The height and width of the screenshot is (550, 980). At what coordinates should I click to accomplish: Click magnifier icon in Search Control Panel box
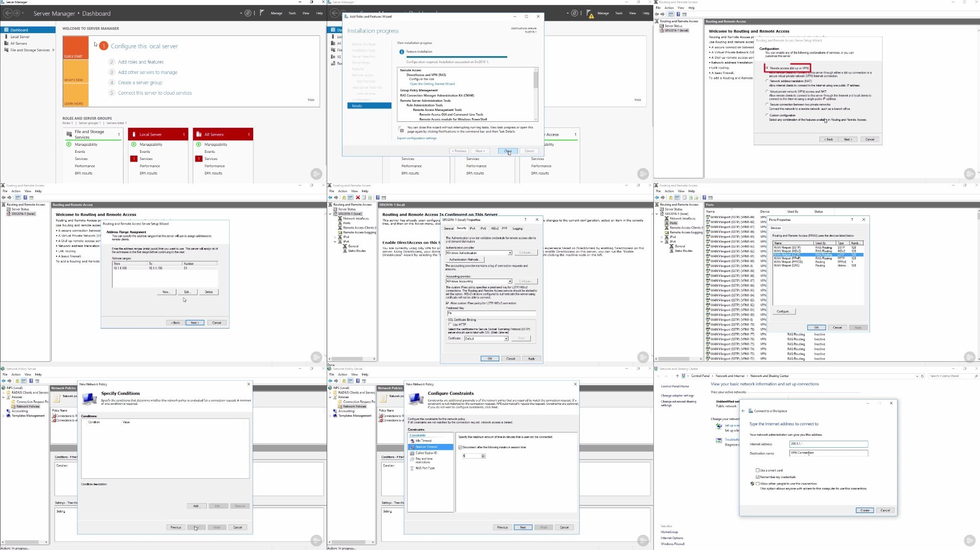click(976, 376)
